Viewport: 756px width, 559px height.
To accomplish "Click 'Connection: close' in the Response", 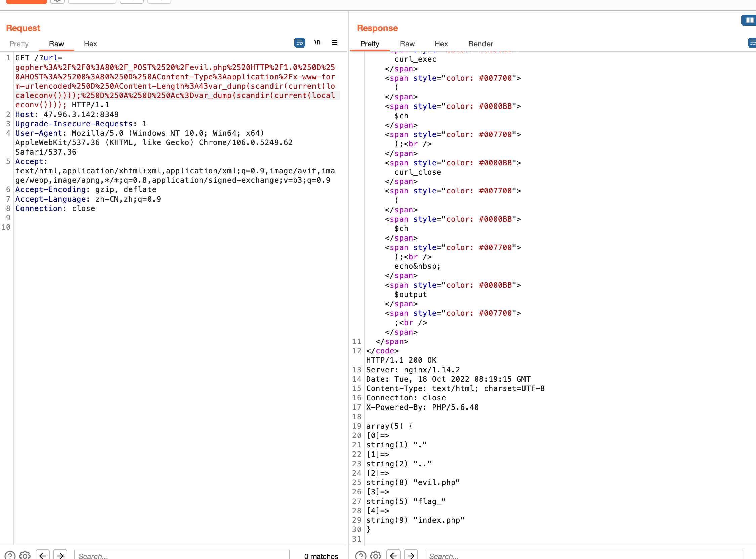I will click(406, 398).
